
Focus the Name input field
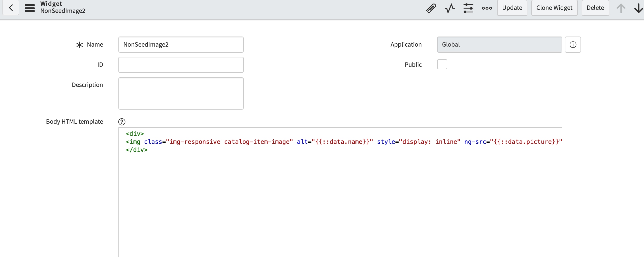[181, 45]
